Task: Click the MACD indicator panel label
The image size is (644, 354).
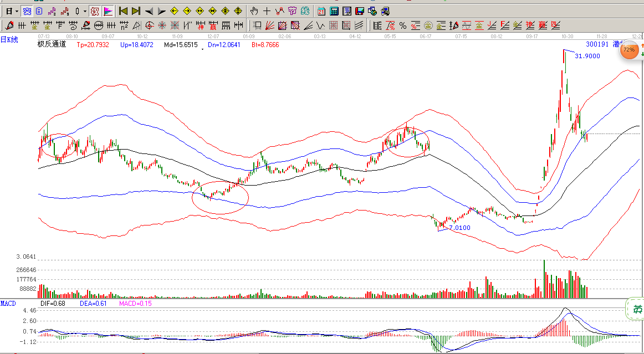Action: coord(8,303)
